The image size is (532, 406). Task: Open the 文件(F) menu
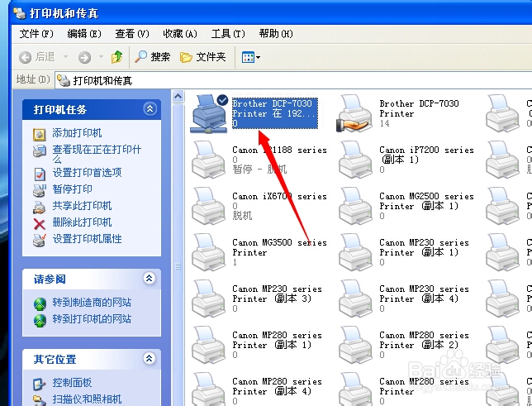pos(36,34)
